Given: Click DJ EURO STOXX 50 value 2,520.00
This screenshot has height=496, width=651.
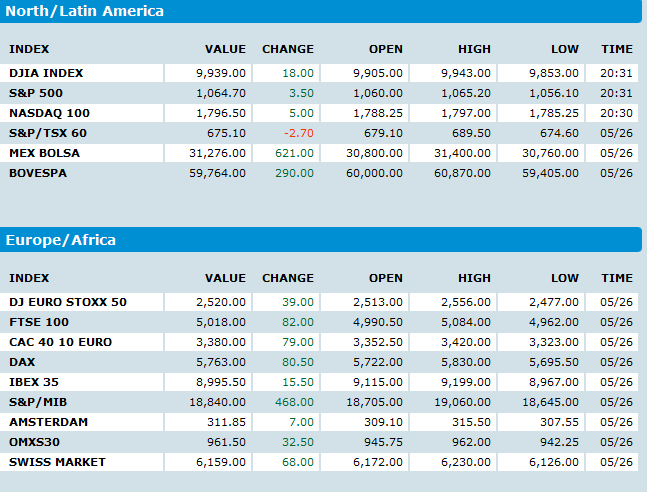Looking at the screenshot, I should coord(221,302).
